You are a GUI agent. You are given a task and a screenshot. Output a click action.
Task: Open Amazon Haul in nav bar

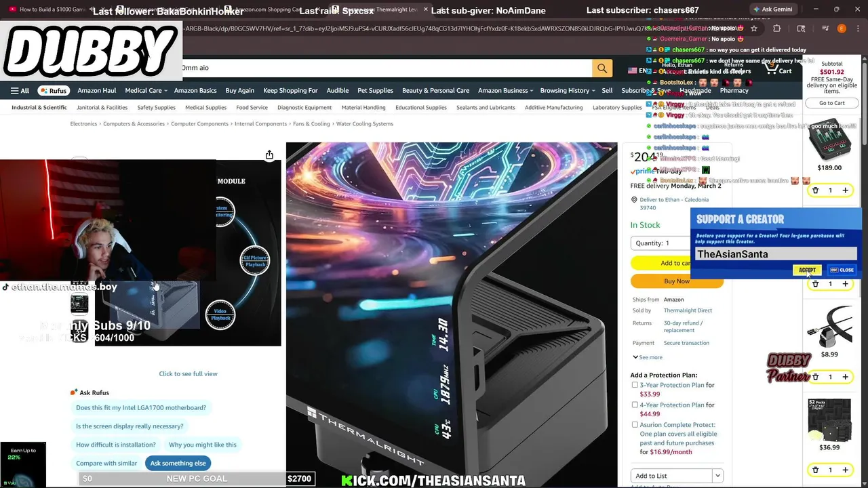pyautogui.click(x=96, y=91)
